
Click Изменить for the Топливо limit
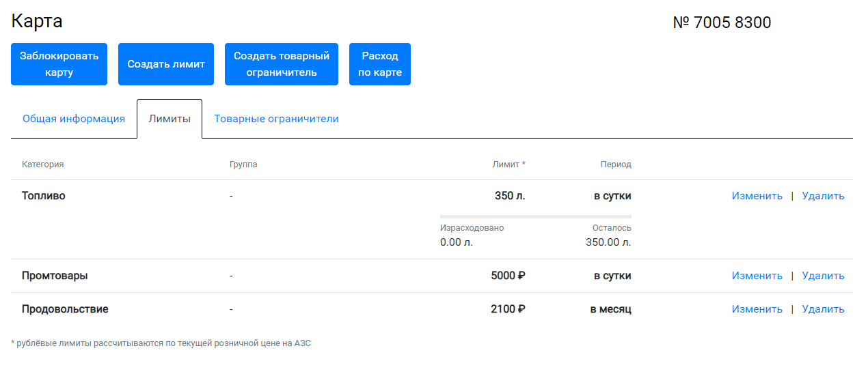(757, 196)
